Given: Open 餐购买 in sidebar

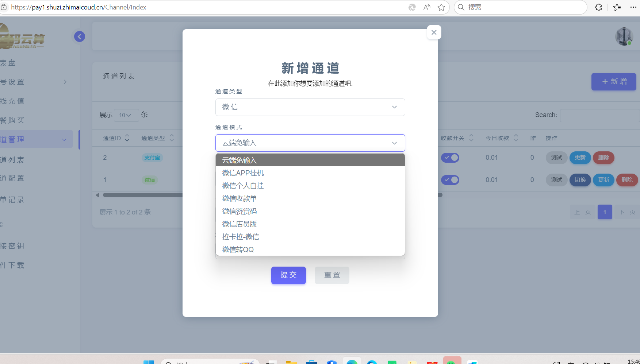Looking at the screenshot, I should (12, 120).
